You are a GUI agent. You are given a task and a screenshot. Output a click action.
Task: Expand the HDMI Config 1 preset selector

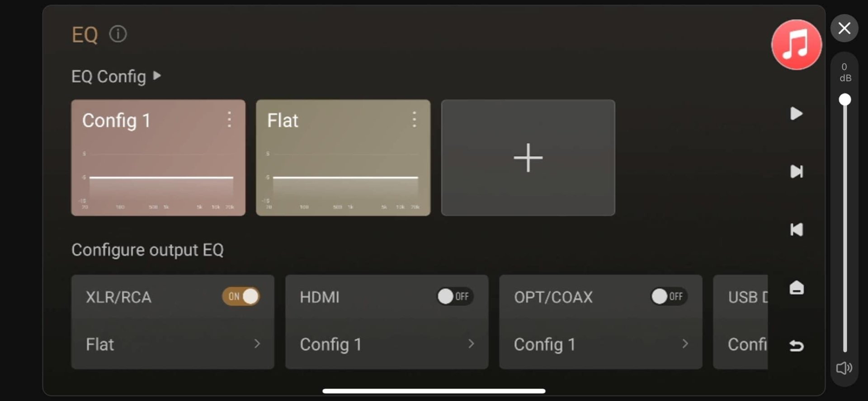[x=387, y=345]
